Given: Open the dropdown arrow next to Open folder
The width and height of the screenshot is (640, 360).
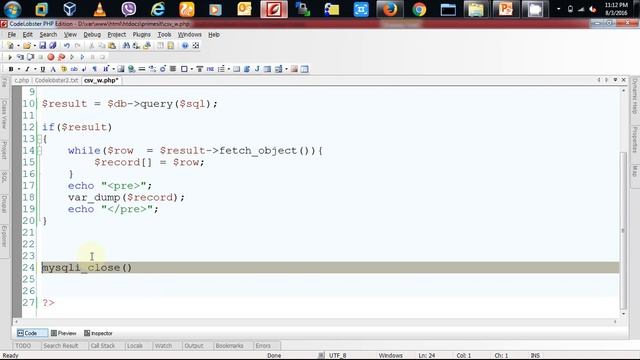Looking at the screenshot, I should pyautogui.click(x=34, y=46).
